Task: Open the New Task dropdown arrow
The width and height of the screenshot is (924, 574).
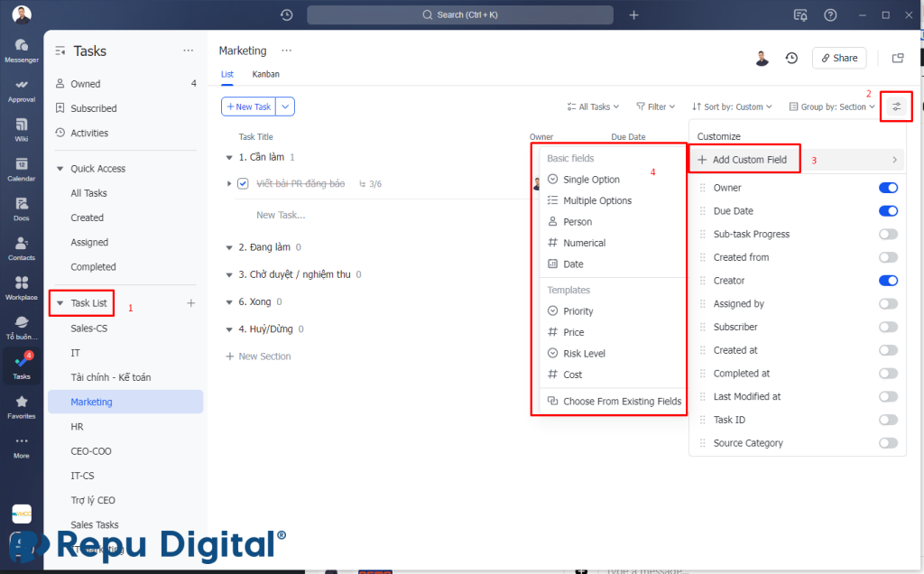Action: point(285,106)
